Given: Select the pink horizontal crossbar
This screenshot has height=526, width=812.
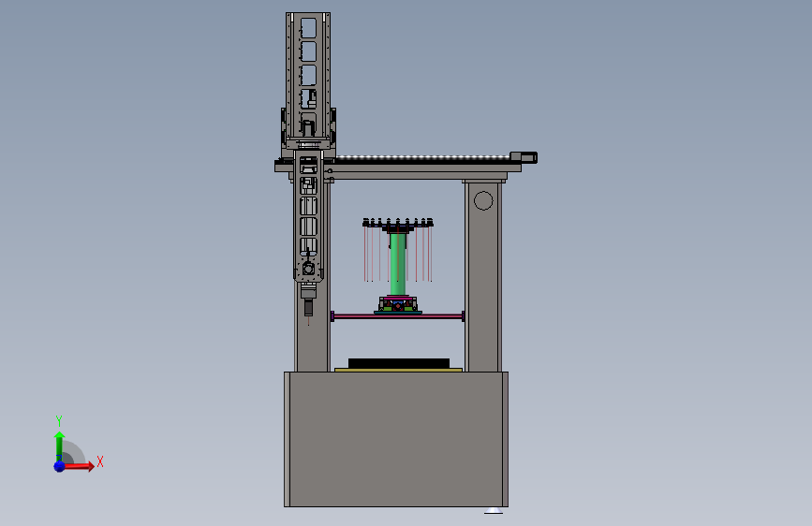Looking at the screenshot, I should (x=397, y=315).
